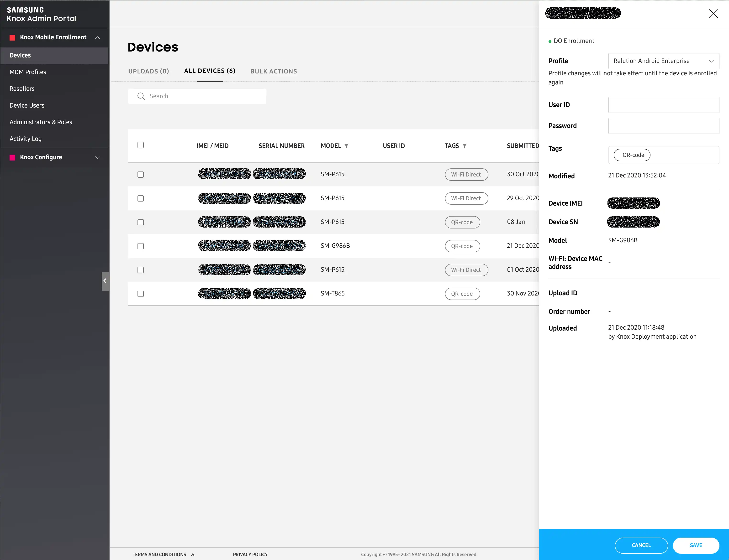729x560 pixels.
Task: Toggle the select-all devices checkbox
Action: click(140, 145)
